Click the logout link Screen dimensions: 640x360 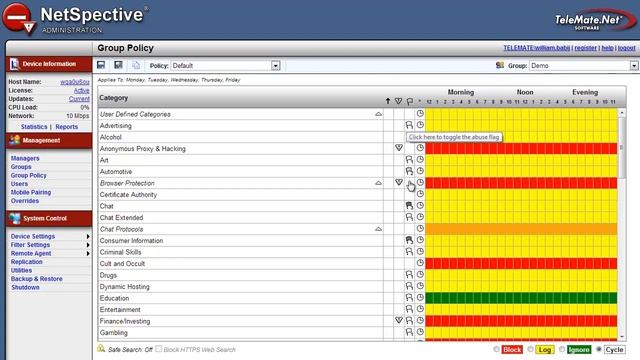pos(627,48)
